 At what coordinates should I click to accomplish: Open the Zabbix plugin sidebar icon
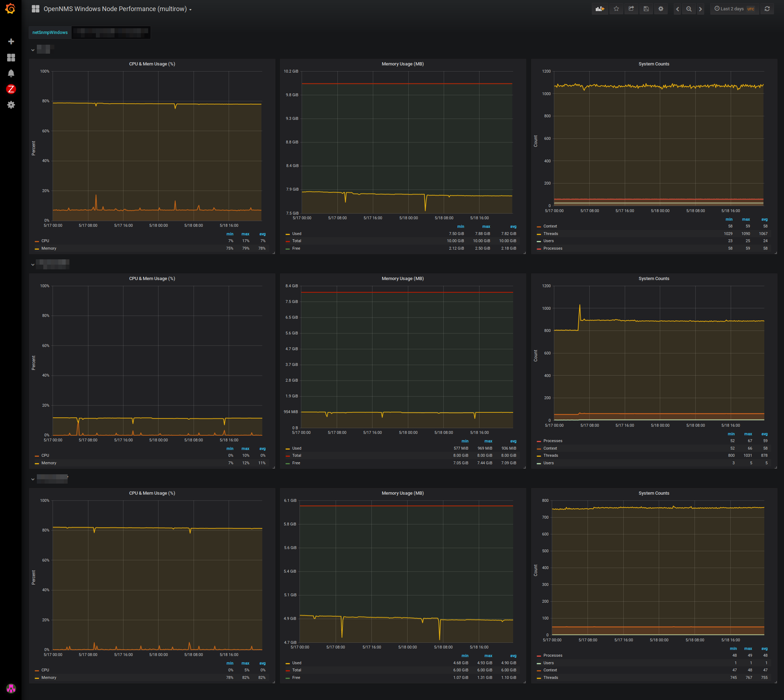(x=11, y=89)
